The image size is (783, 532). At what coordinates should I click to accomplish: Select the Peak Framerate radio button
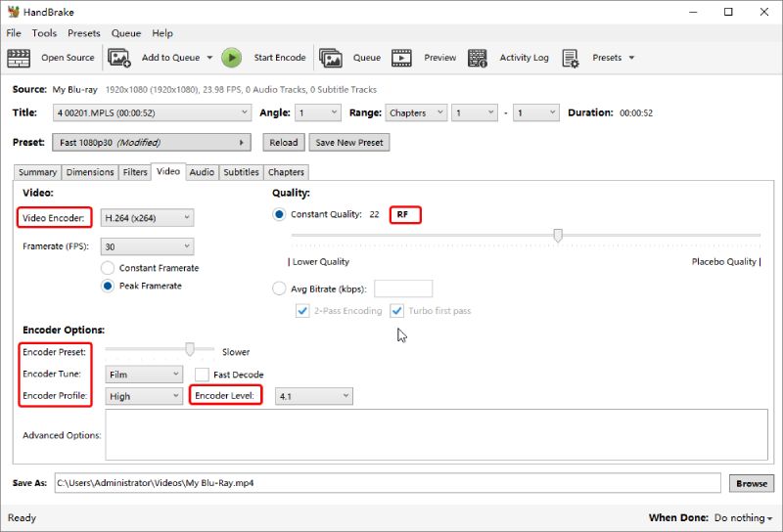pyautogui.click(x=108, y=286)
